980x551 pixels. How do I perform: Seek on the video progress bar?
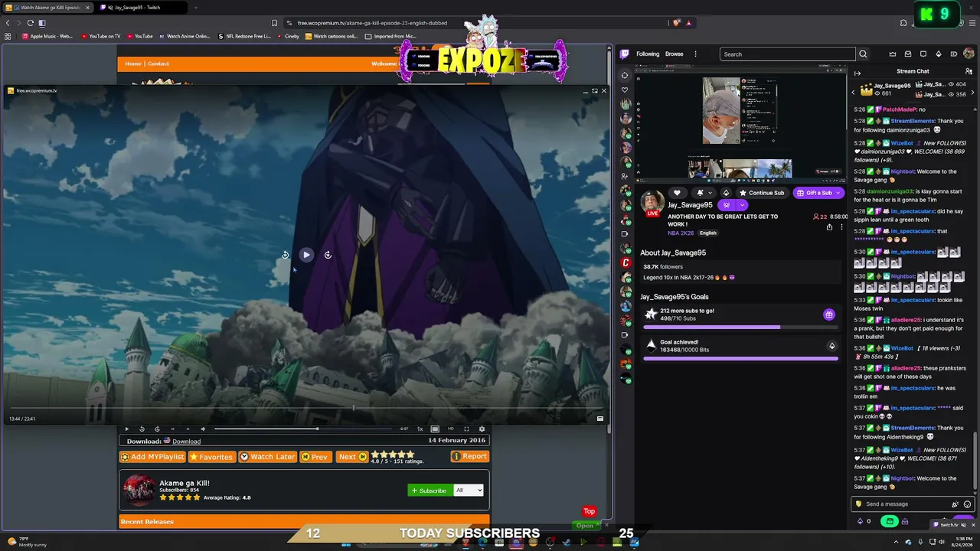pyautogui.click(x=305, y=429)
